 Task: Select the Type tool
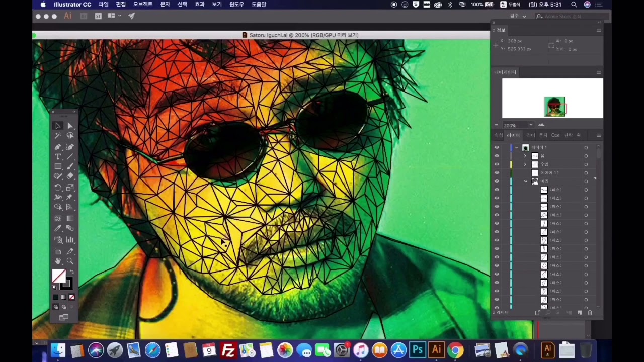[58, 157]
